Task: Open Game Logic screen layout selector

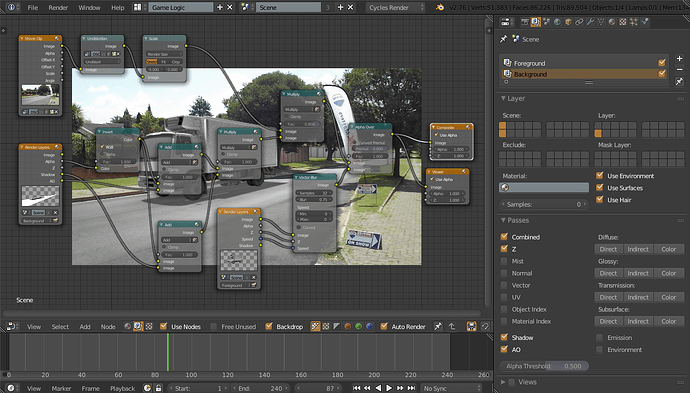Action: (x=137, y=7)
